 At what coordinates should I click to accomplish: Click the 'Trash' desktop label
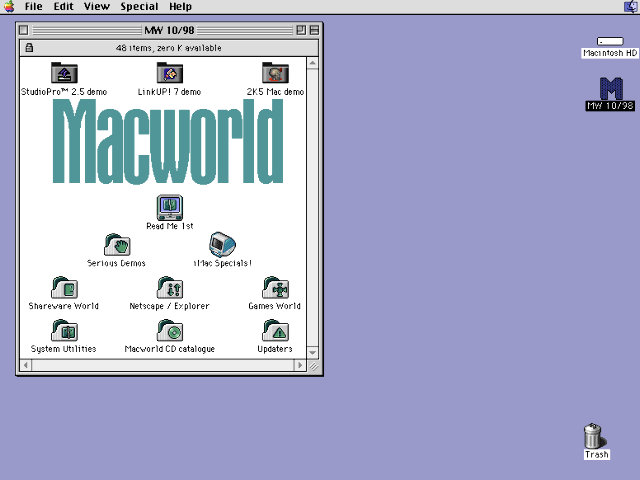pos(597,454)
